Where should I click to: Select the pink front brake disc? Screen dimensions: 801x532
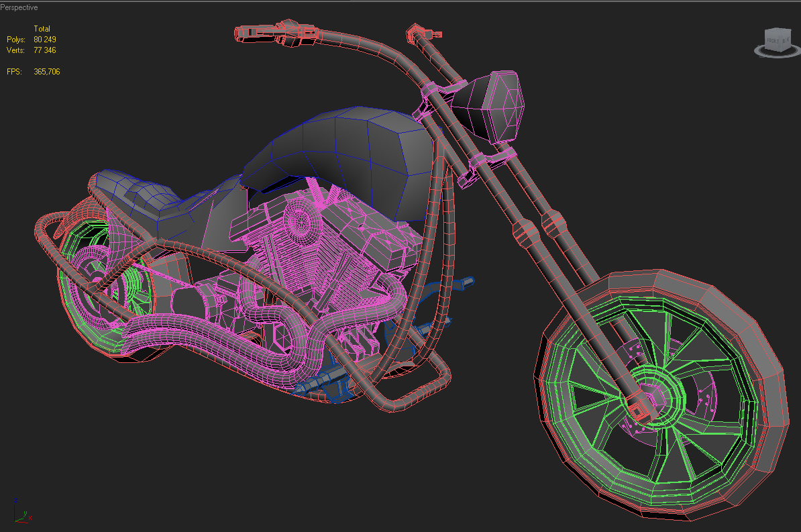click(x=704, y=376)
